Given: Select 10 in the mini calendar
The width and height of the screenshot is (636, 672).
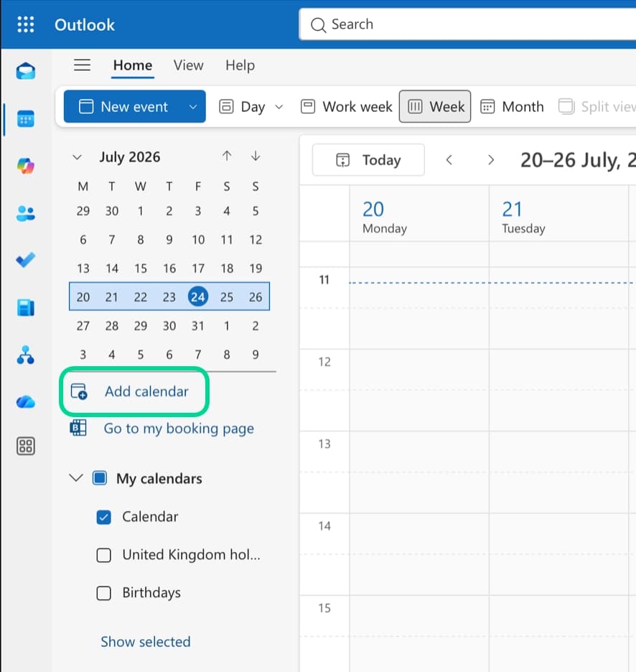Looking at the screenshot, I should pyautogui.click(x=198, y=240).
